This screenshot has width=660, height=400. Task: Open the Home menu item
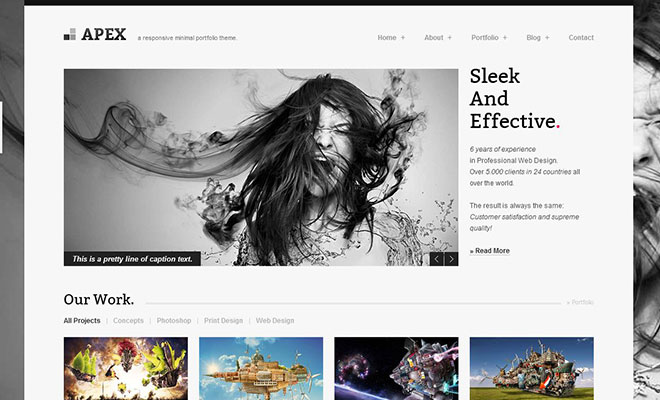(387, 38)
